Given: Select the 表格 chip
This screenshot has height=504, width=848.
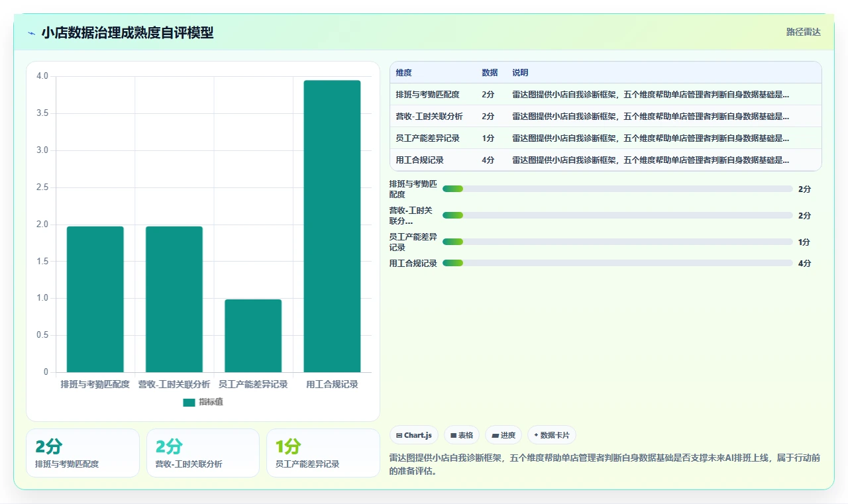Looking at the screenshot, I should [x=462, y=435].
